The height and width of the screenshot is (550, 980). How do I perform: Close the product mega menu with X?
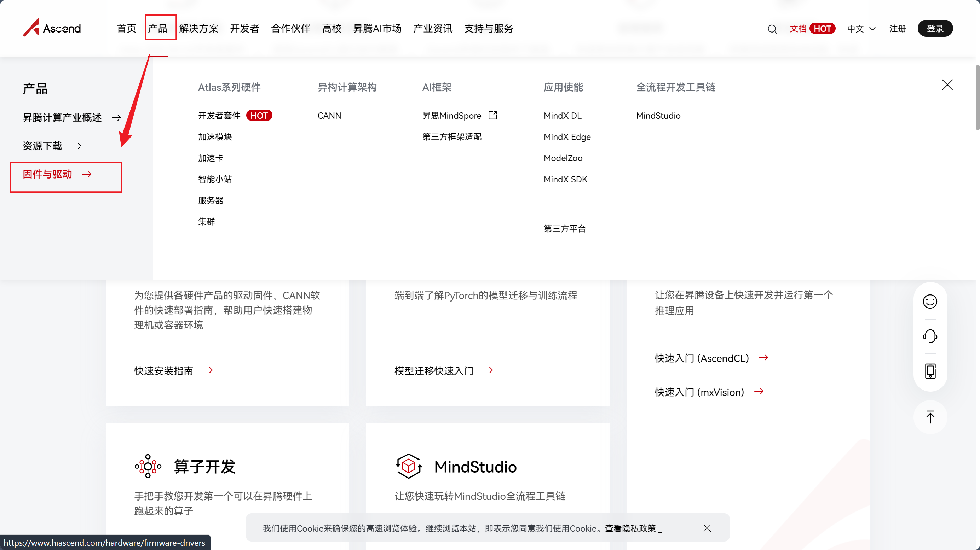pyautogui.click(x=947, y=85)
